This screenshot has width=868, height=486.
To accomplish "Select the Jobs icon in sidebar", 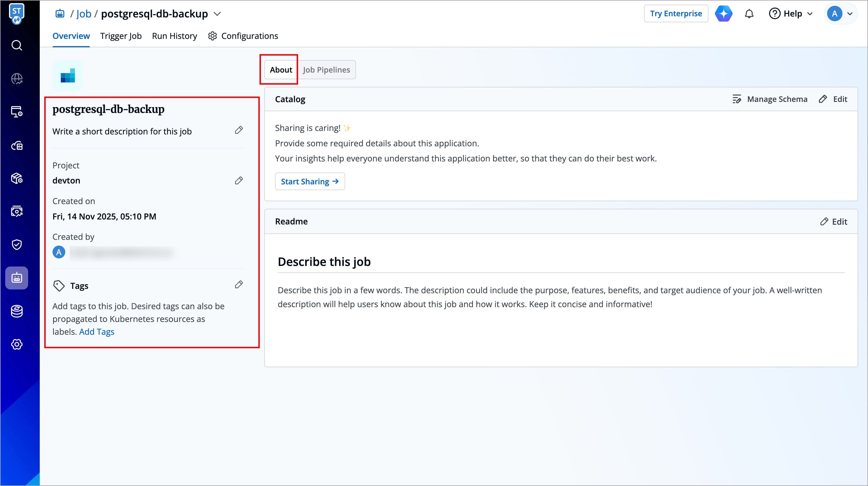I will coord(17,278).
